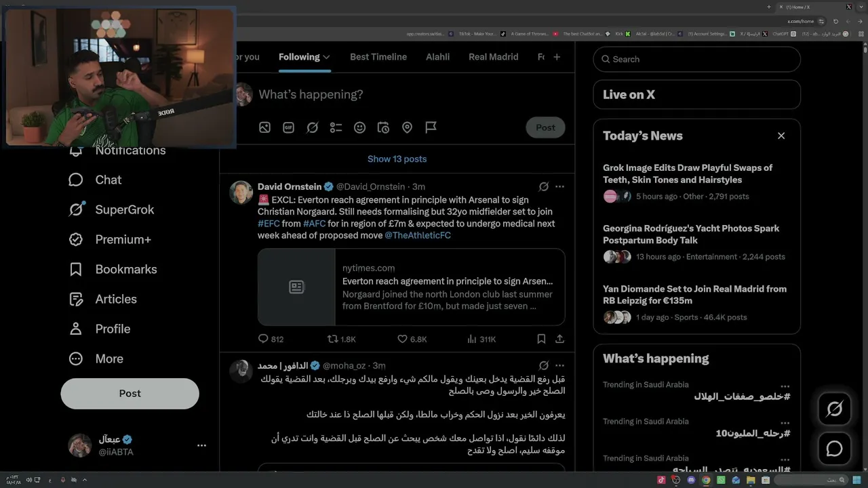Go to Profile in the sidebar
This screenshot has height=488, width=868.
point(99,329)
